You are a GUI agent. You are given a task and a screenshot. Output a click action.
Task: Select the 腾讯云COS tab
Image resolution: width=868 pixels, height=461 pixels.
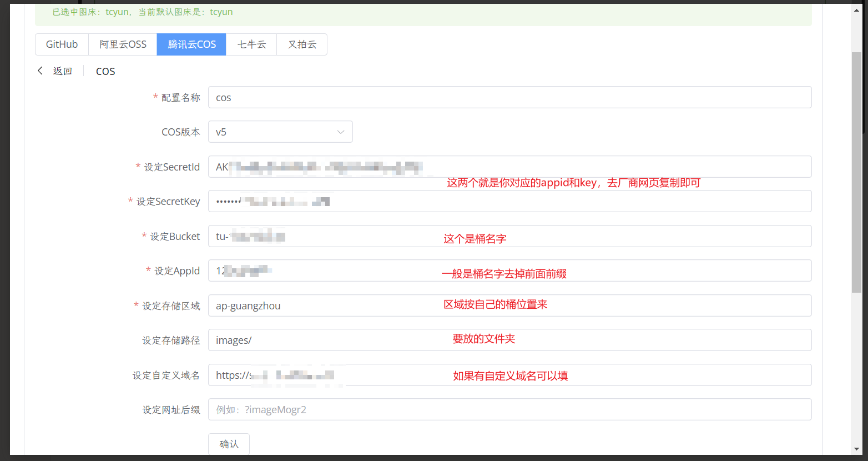point(191,44)
